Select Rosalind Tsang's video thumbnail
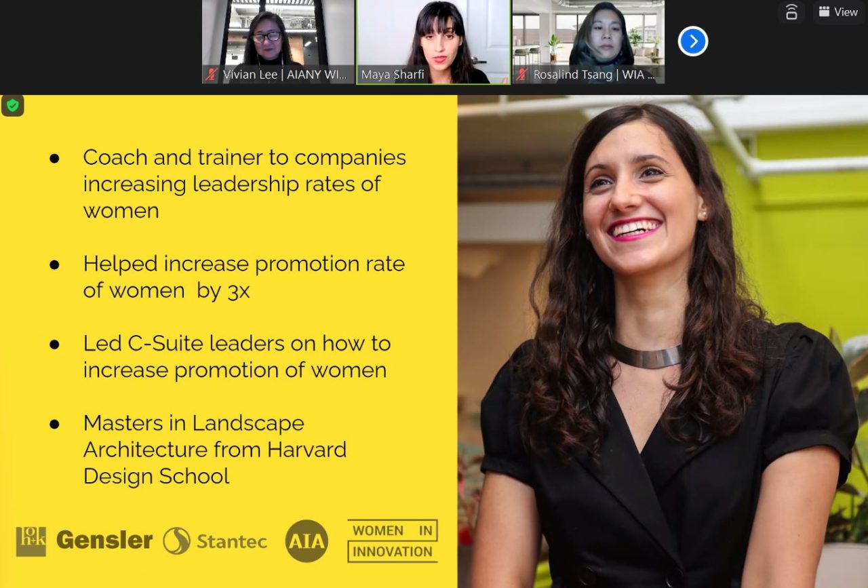Image resolution: width=868 pixels, height=588 pixels. [x=588, y=41]
